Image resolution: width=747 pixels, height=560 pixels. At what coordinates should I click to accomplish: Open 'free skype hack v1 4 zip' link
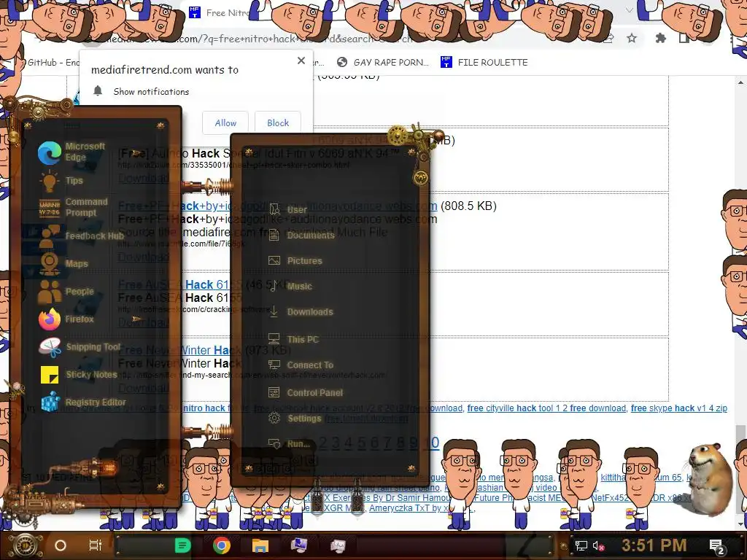[x=679, y=408]
